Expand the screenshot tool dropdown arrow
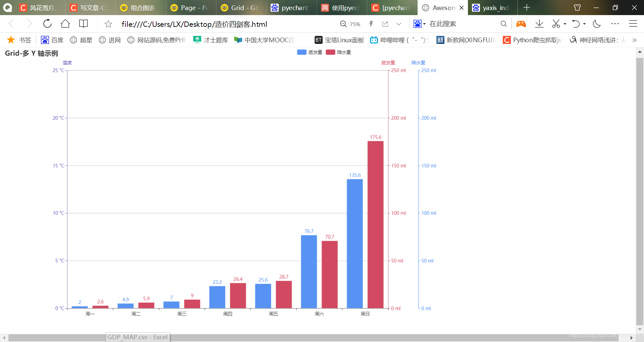This screenshot has height=342, width=644. point(565,24)
